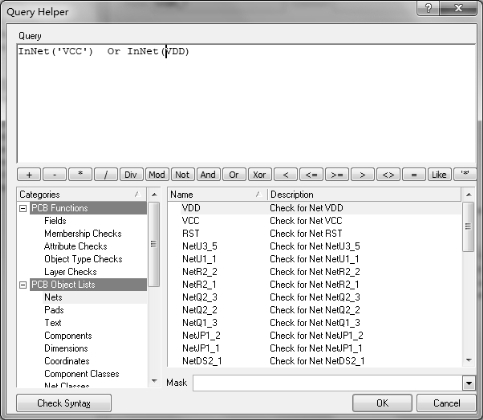This screenshot has width=483, height=420.
Task: Select Fields in the categories tree
Action: [x=55, y=221]
